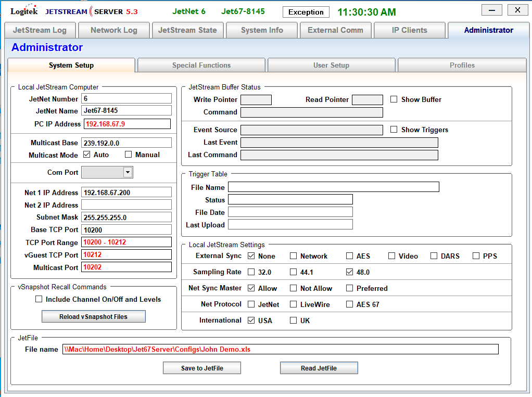Open the Network Log tab

(x=113, y=30)
